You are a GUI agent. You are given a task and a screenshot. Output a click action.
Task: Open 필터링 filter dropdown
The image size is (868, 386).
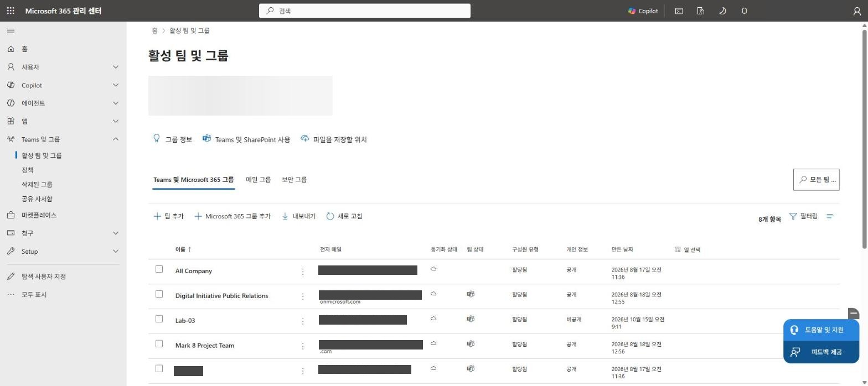tap(803, 216)
